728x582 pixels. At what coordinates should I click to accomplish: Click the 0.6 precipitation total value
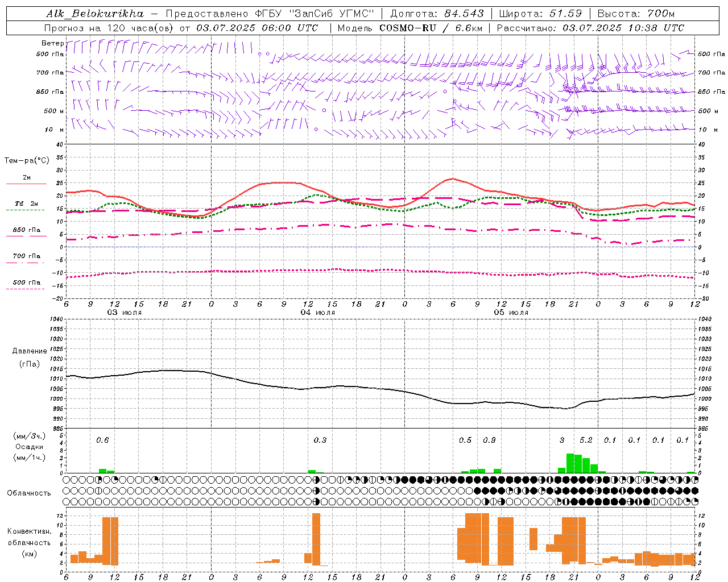point(102,440)
